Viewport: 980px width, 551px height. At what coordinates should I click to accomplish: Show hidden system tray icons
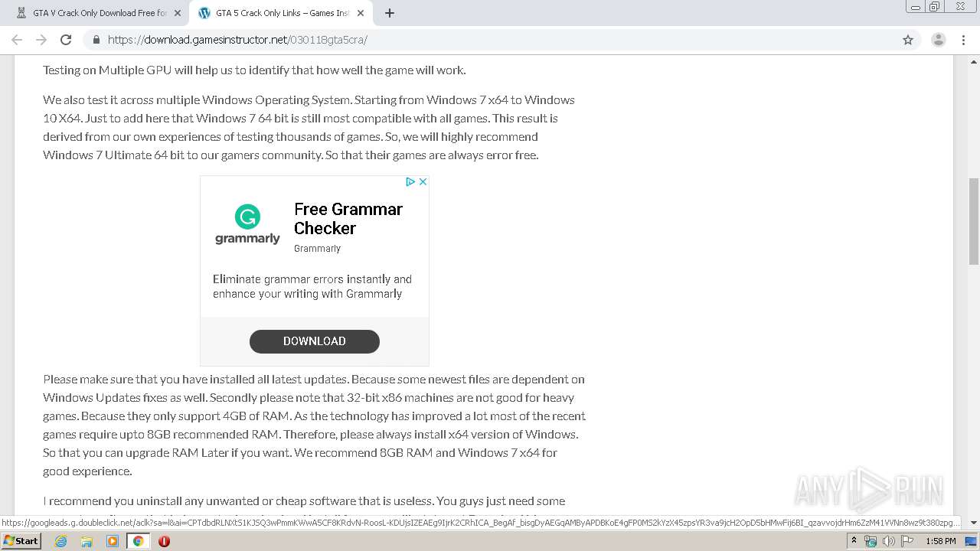pos(854,541)
